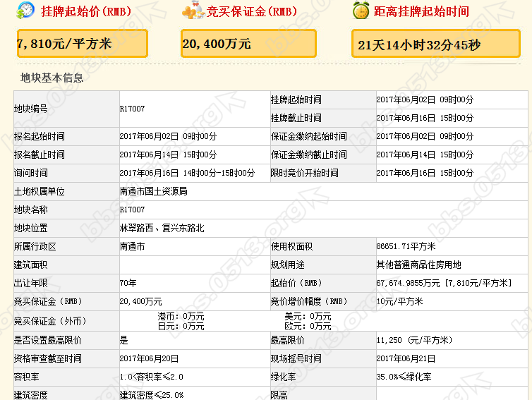This screenshot has height=400, width=532.
Task: Click the 最高限价 label
Action: coord(288,340)
